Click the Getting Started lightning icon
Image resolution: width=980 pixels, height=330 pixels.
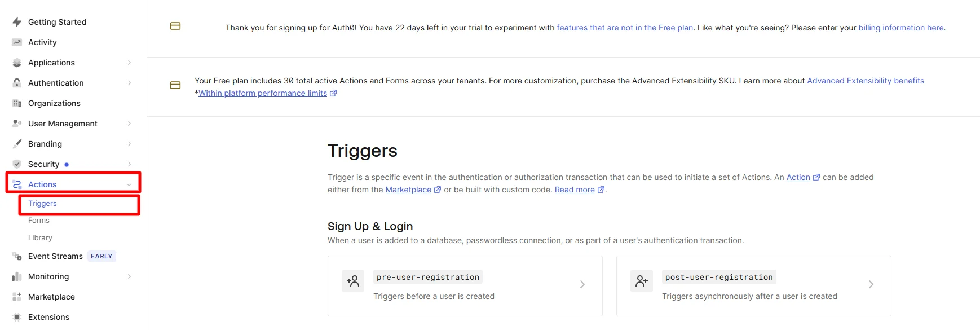pos(16,22)
